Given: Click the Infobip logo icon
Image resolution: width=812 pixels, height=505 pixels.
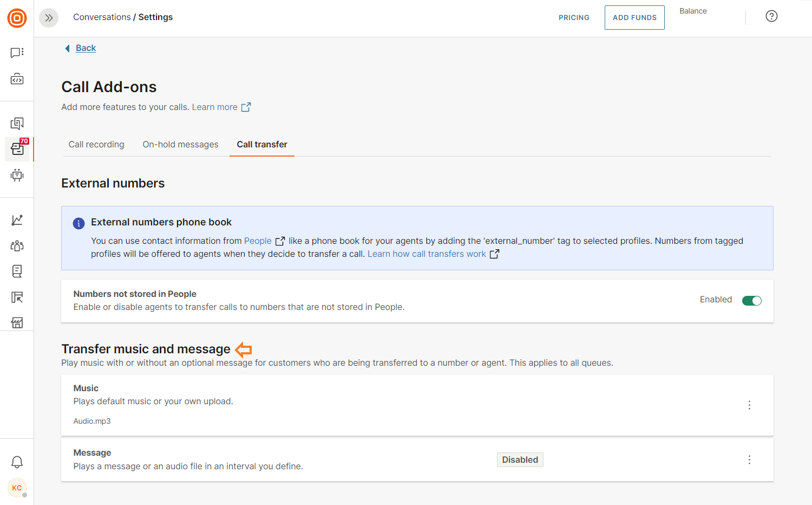Looking at the screenshot, I should point(17,18).
